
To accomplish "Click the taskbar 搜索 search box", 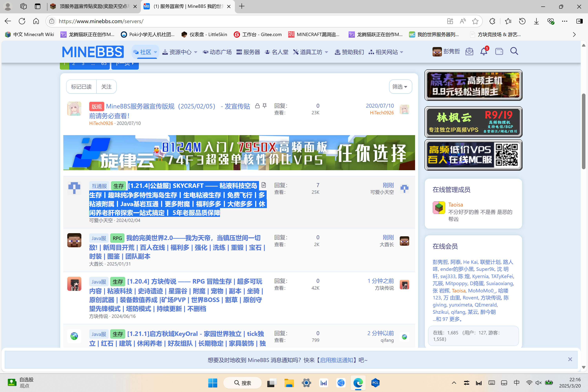I will pyautogui.click(x=242, y=383).
